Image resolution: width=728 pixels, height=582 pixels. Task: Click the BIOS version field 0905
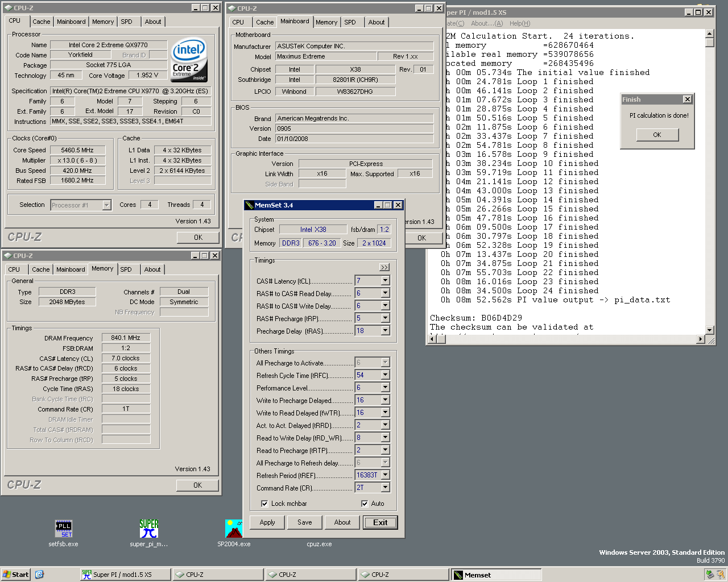point(354,128)
